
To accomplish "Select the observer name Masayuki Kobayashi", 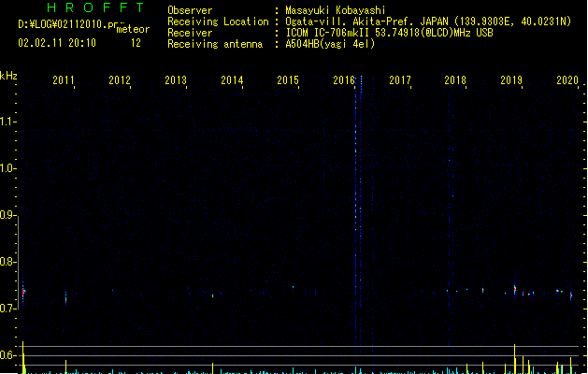I will (x=336, y=10).
